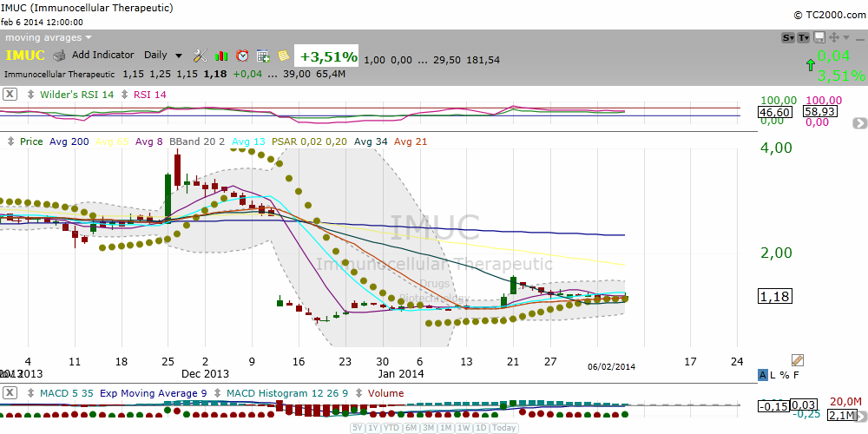The height and width of the screenshot is (434, 868).
Task: Click the right arrow beside volume scale
Action: tap(860, 415)
